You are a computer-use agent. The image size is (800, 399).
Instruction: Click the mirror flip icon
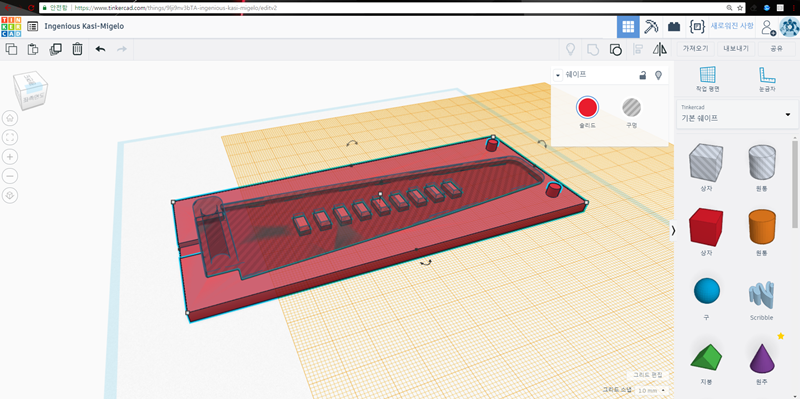(x=660, y=49)
